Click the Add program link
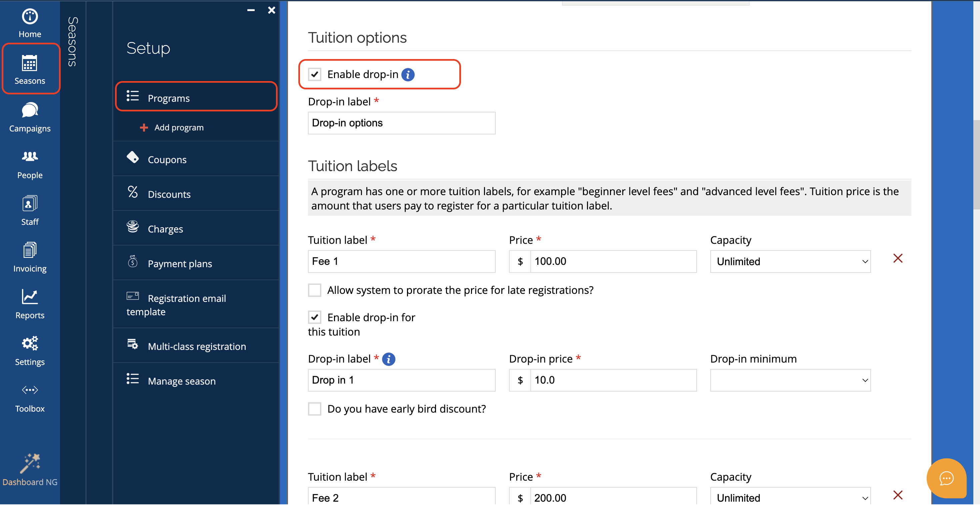This screenshot has height=505, width=980. [x=179, y=127]
